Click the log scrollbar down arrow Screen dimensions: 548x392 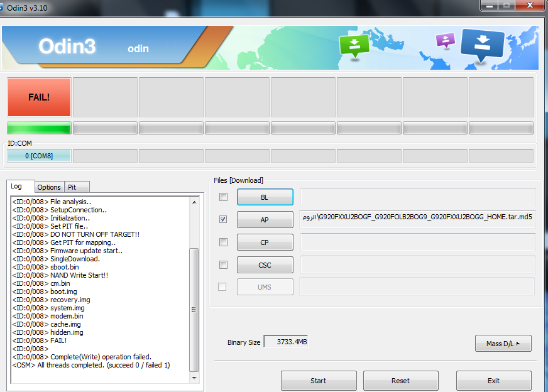pyautogui.click(x=194, y=378)
